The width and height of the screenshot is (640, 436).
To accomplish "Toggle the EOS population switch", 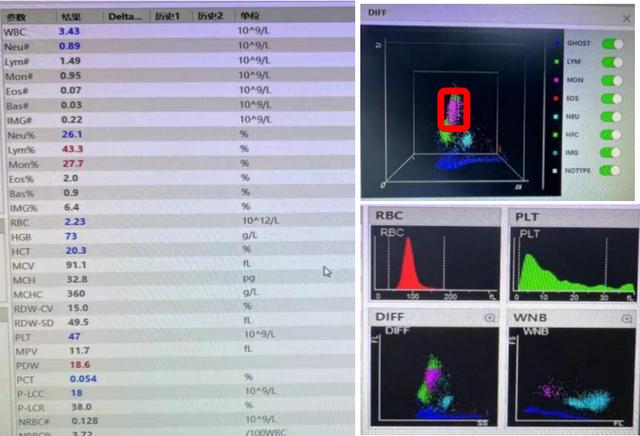I will (612, 99).
